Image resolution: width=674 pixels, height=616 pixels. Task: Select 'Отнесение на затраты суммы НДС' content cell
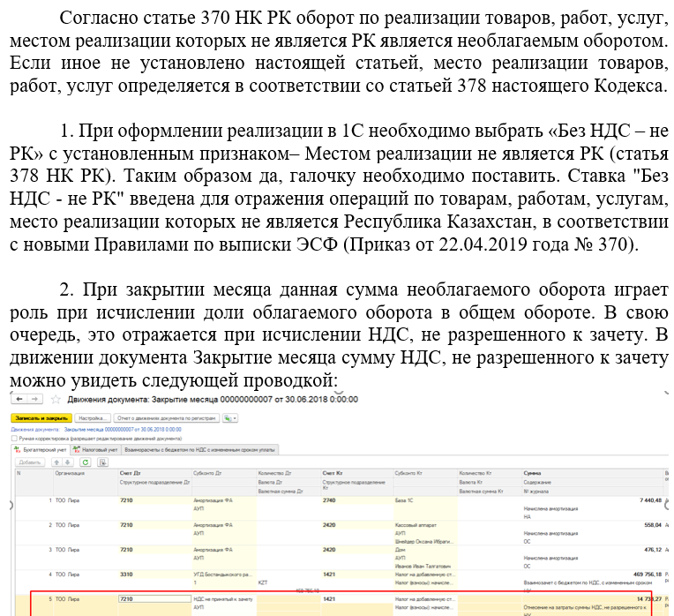[585, 607]
